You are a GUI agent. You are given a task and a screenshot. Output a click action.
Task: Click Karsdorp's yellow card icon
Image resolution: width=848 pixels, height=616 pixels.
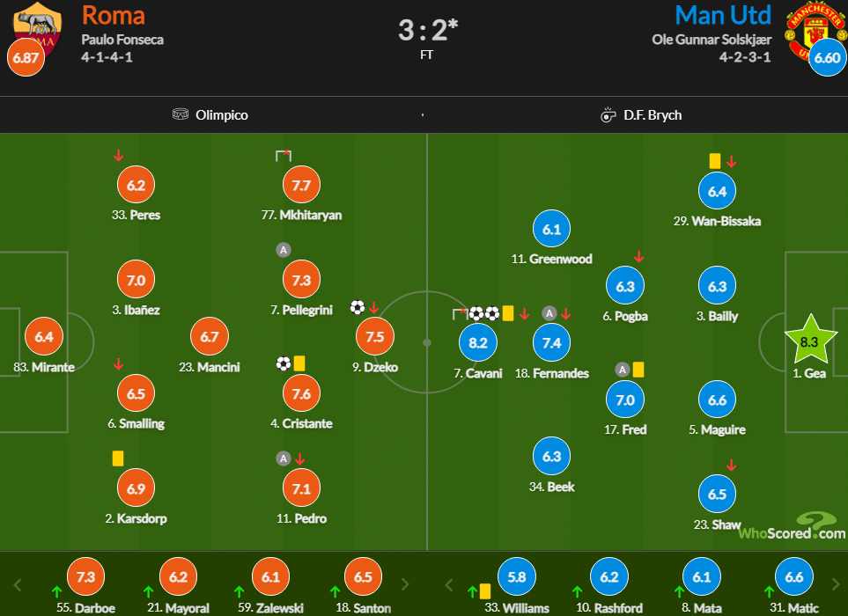pos(118,458)
